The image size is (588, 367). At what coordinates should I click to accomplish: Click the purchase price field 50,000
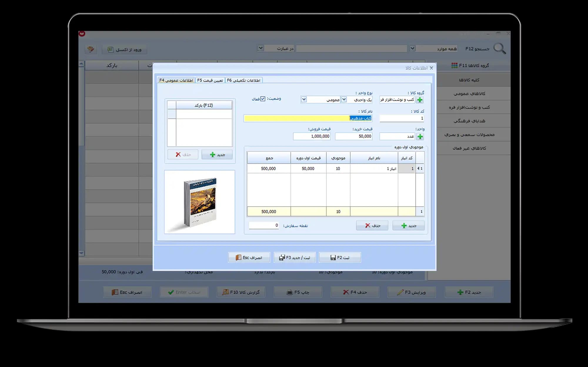(x=354, y=136)
